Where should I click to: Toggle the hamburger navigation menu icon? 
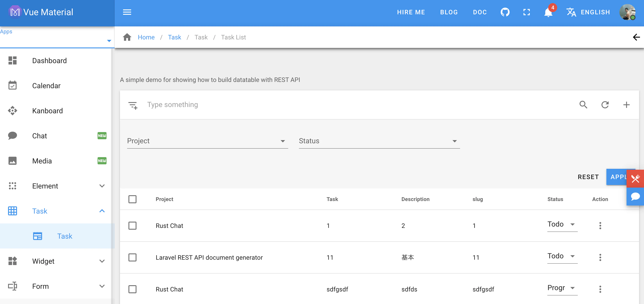[x=127, y=12]
